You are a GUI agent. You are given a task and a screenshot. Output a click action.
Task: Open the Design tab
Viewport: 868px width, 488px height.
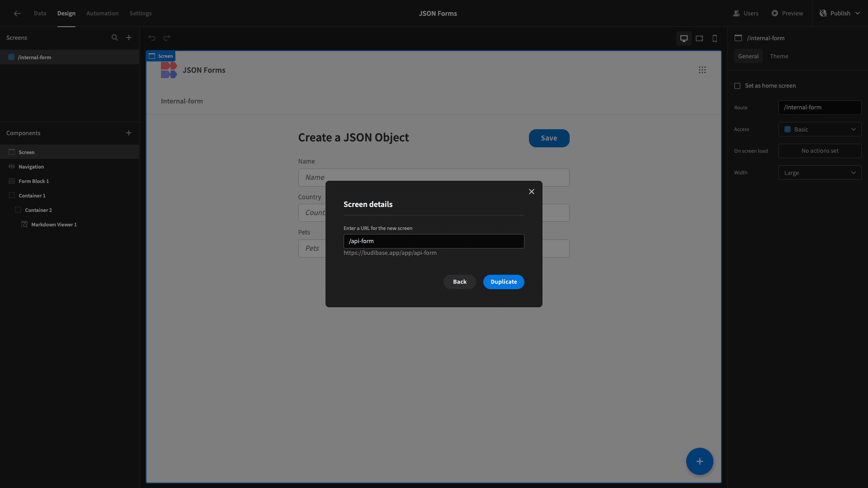(66, 14)
